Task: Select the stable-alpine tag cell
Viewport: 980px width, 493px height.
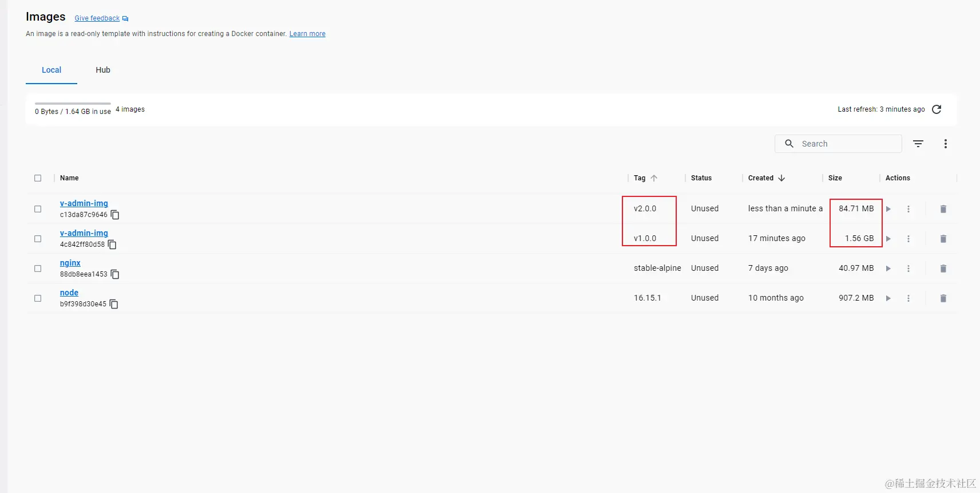Action: (657, 268)
